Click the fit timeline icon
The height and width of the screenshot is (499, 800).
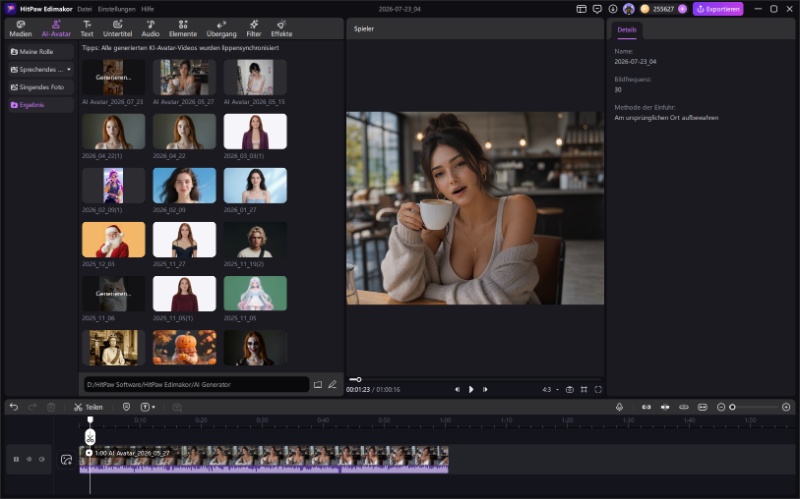[703, 407]
